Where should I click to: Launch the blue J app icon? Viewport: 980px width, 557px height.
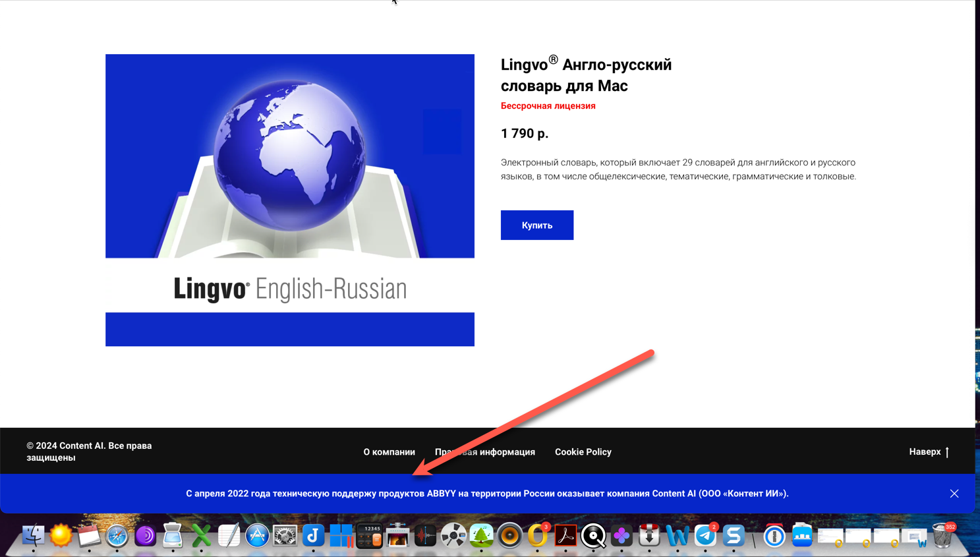[x=313, y=535]
